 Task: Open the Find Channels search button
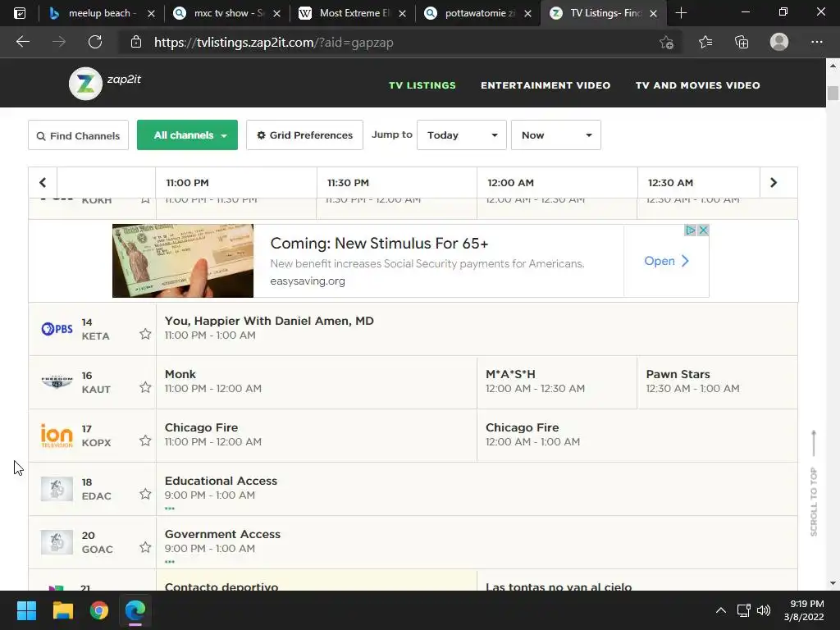[x=78, y=135]
